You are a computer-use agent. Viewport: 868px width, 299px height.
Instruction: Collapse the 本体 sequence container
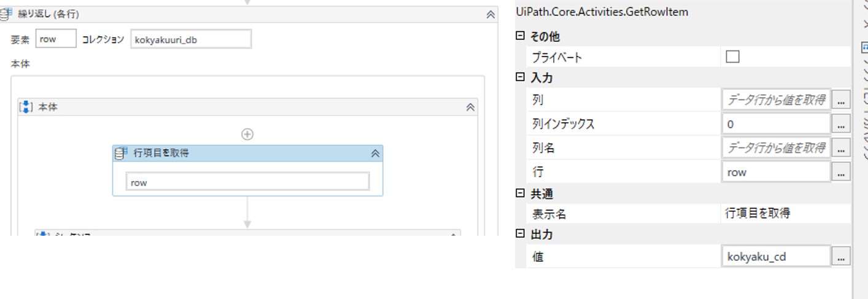click(x=470, y=107)
